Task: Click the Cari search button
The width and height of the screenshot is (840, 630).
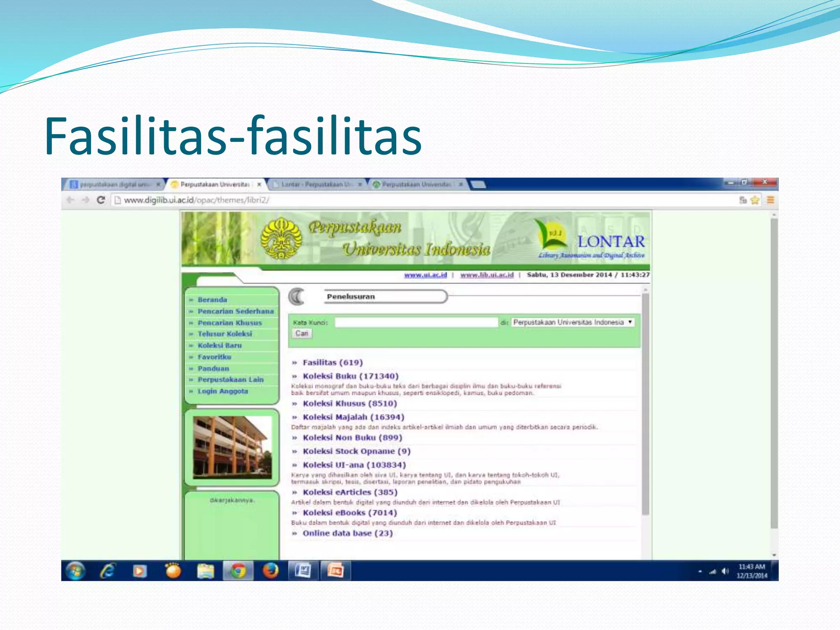Action: click(302, 333)
